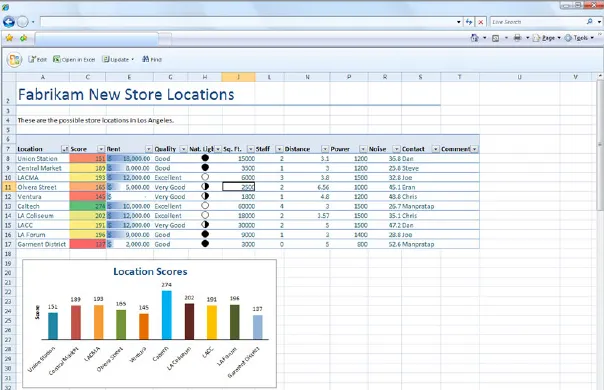Click the half-filled circle icon in Ventura row

[x=205, y=196]
